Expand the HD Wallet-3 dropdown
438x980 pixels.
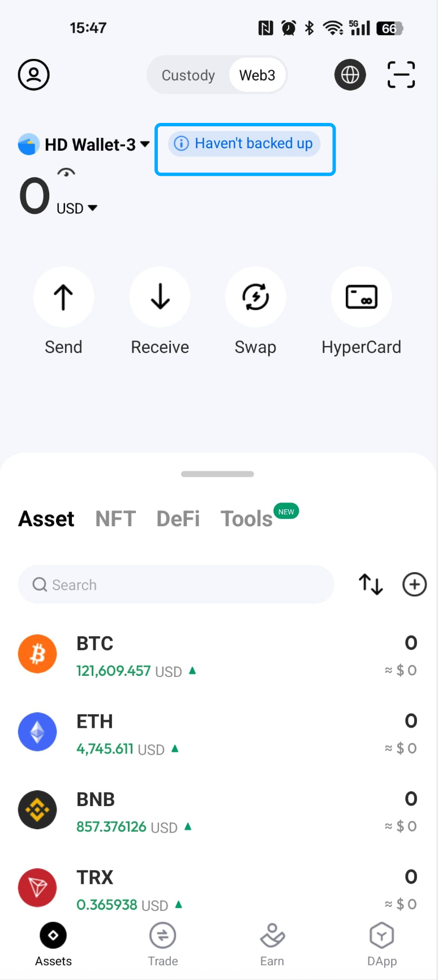[145, 144]
